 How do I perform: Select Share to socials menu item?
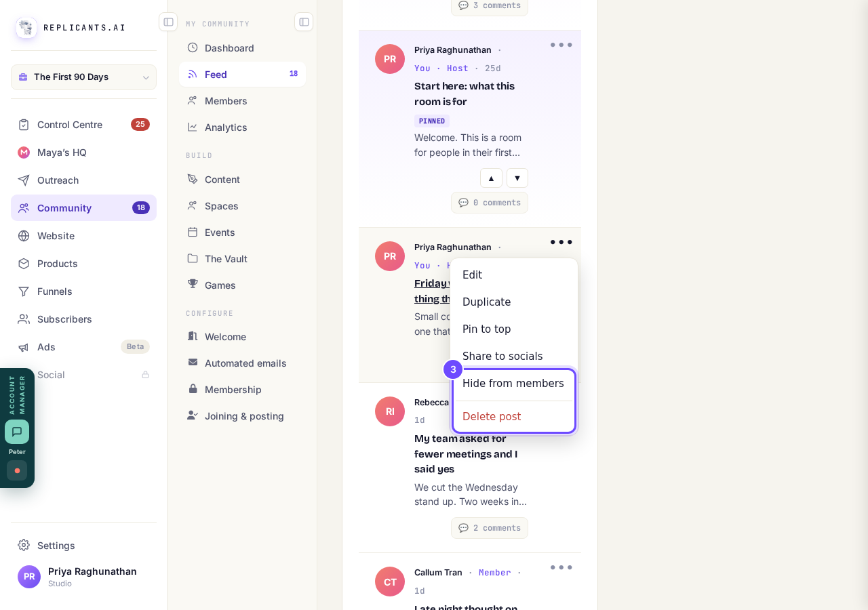coord(514,357)
